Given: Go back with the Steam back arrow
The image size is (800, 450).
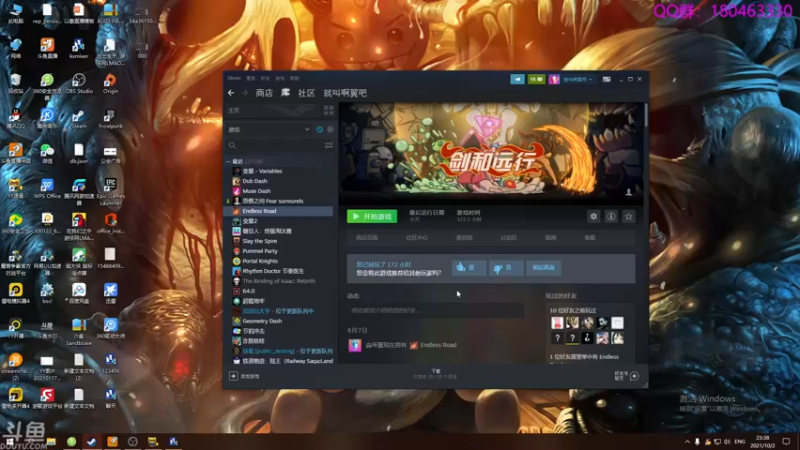Looking at the screenshot, I should [x=231, y=93].
